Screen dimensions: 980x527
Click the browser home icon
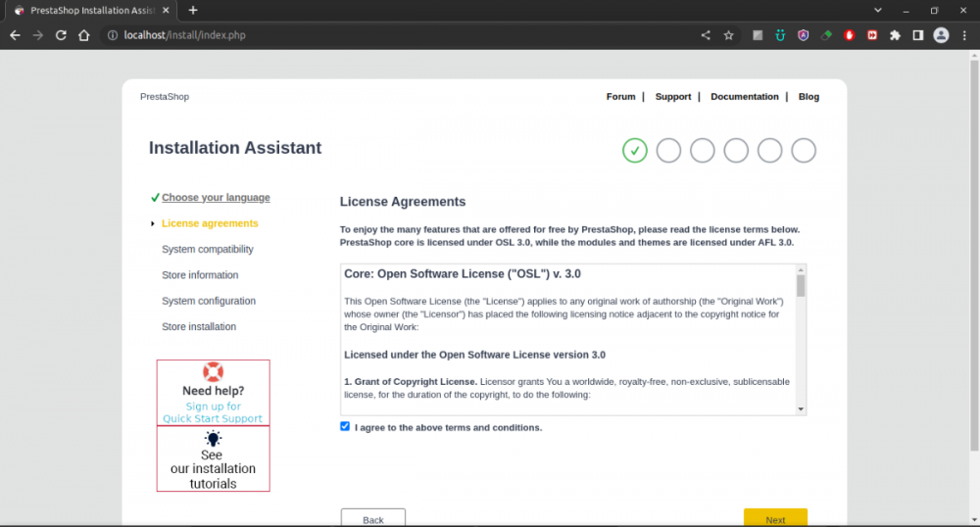point(84,35)
